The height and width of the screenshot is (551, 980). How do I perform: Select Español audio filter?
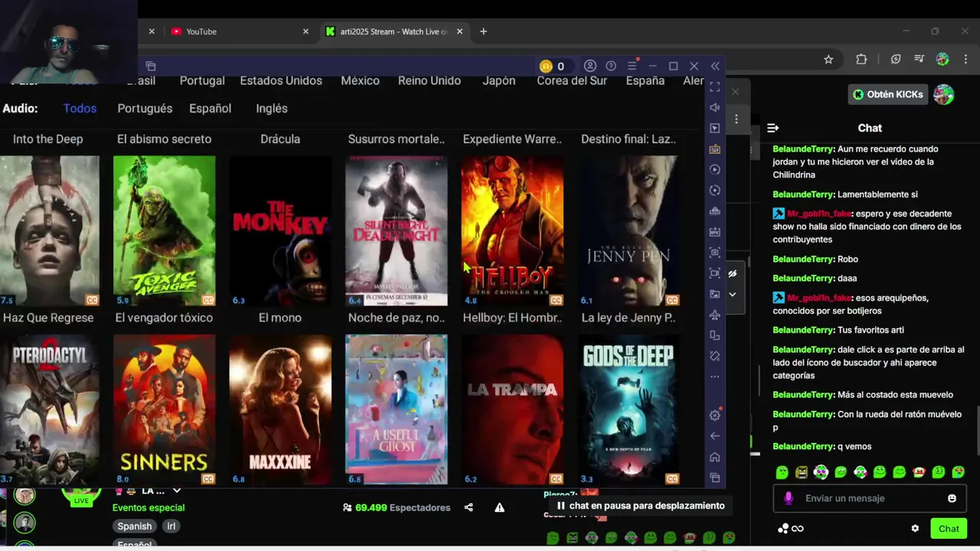tap(210, 109)
